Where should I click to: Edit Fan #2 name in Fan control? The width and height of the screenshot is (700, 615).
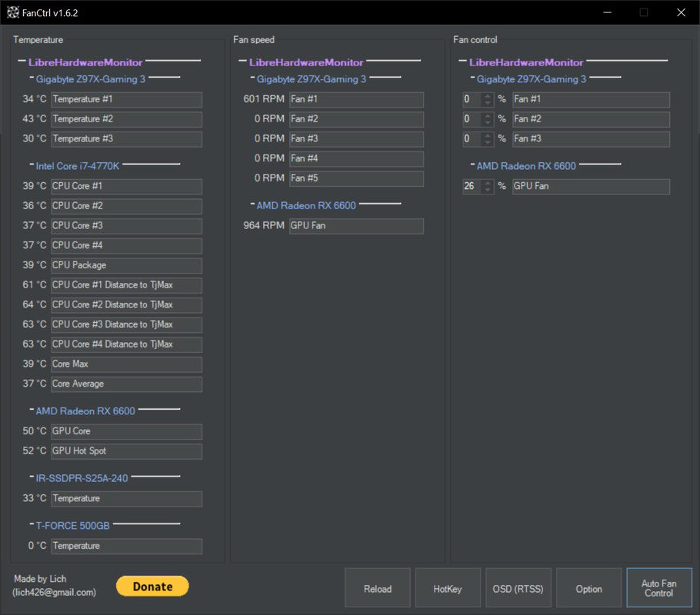pyautogui.click(x=591, y=119)
